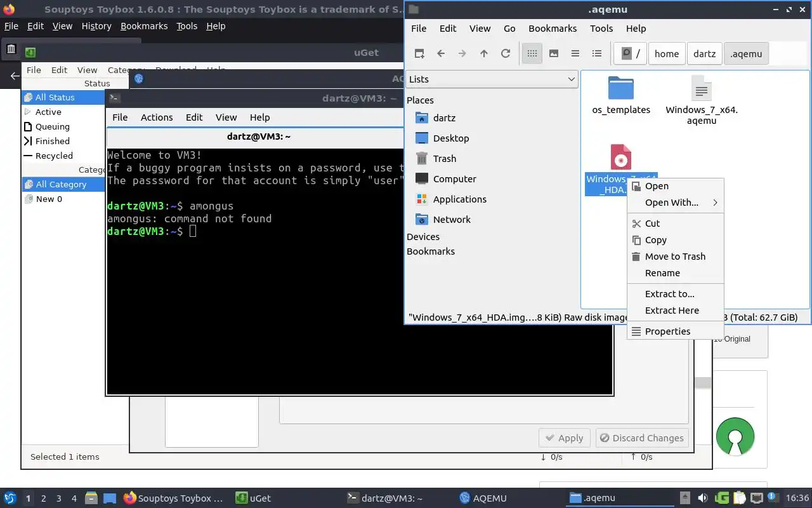
Task: Open the terminal Actions menu
Action: [x=157, y=117]
